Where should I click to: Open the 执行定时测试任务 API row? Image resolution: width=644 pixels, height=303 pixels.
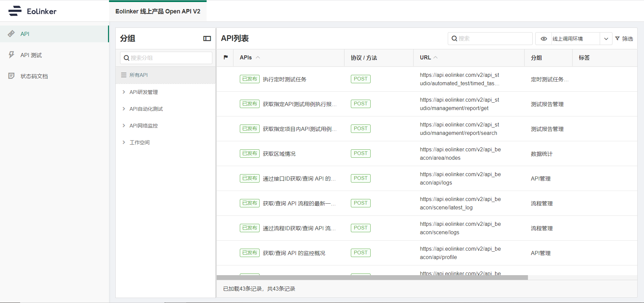284,79
